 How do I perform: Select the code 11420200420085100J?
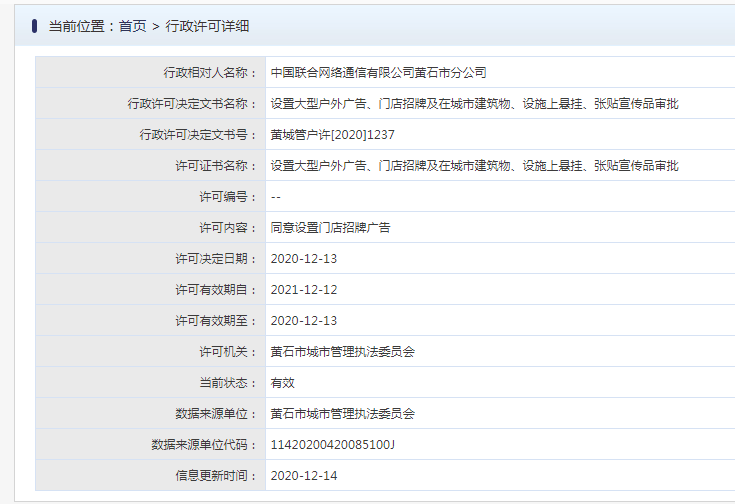[333, 444]
